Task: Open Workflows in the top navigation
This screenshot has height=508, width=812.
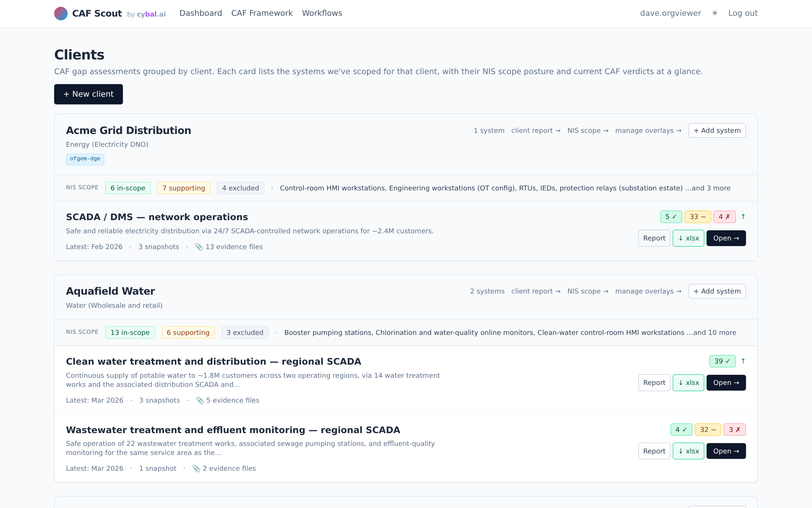Action: (x=322, y=13)
